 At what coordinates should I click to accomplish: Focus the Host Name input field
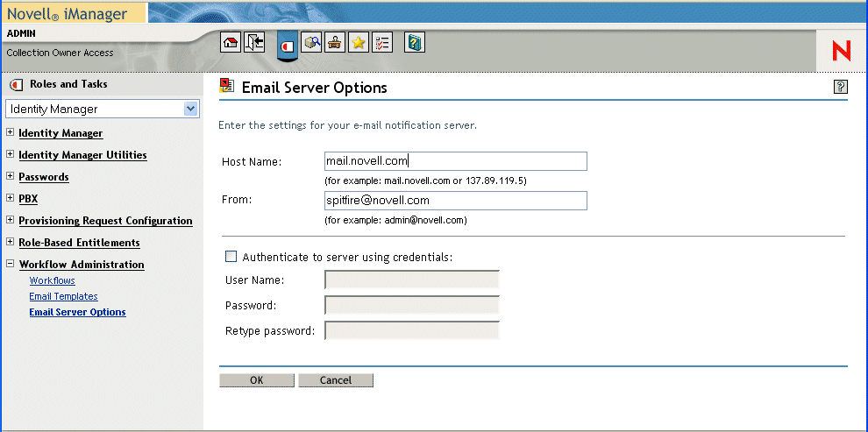point(456,161)
